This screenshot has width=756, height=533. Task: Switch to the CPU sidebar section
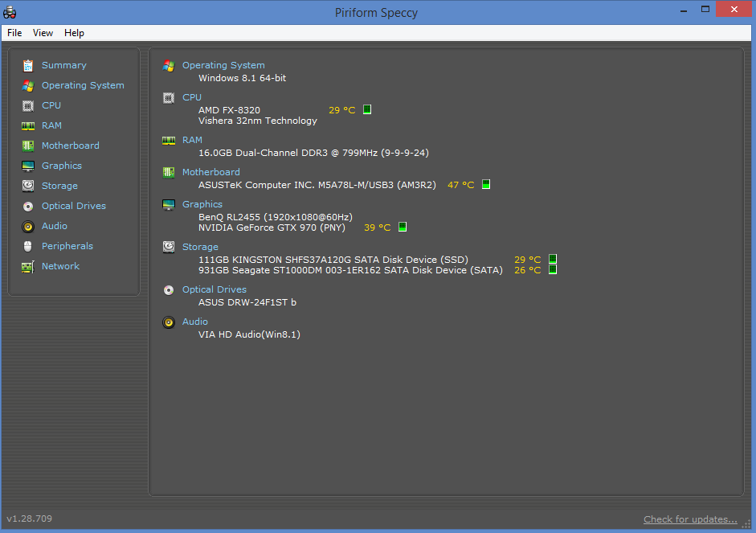51,105
